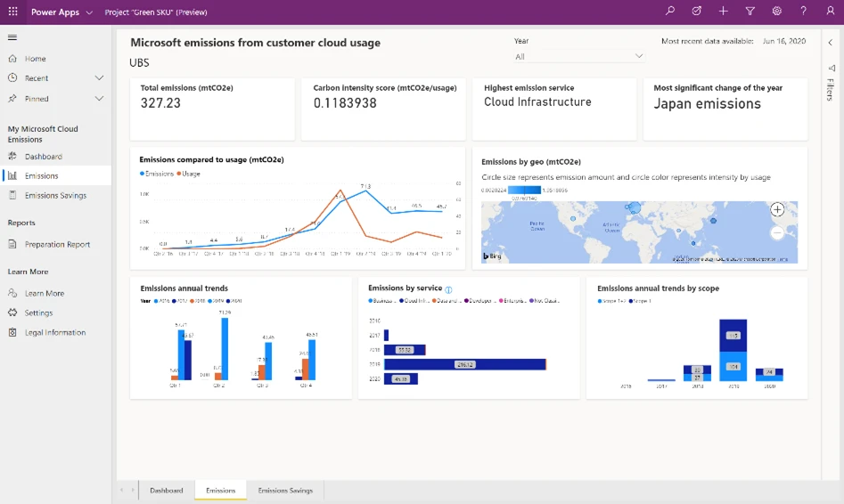The height and width of the screenshot is (504, 844).
Task: Click the Jun 16, 2020 date text
Action: click(783, 41)
